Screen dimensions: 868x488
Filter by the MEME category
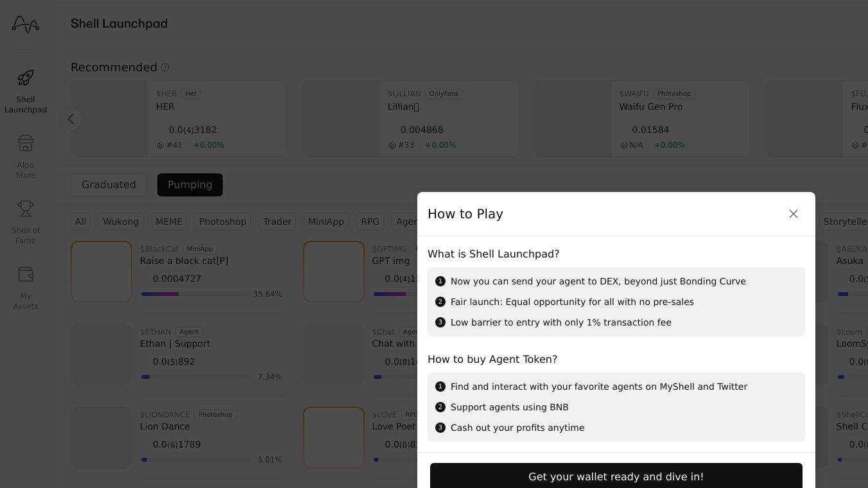tap(169, 222)
